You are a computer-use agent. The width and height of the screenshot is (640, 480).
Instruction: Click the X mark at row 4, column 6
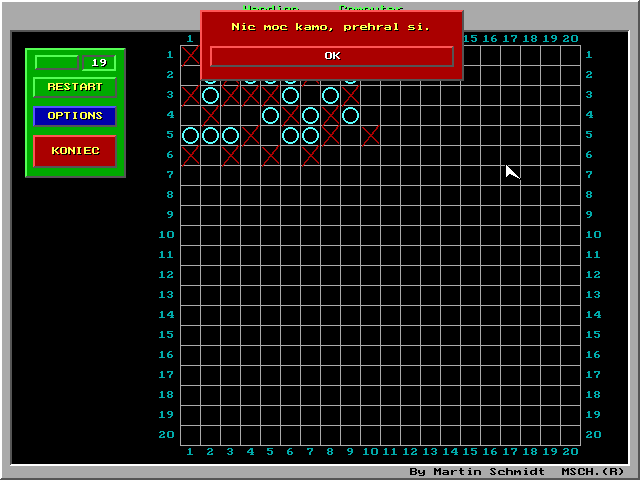tap(290, 116)
